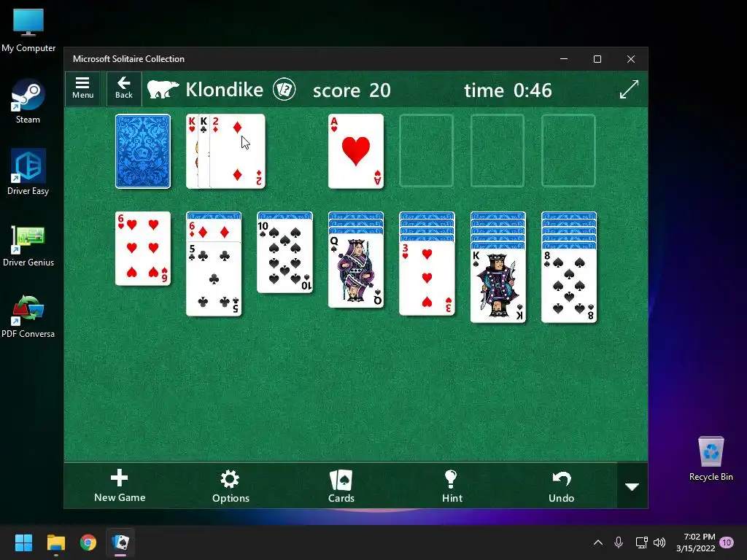This screenshot has height=560, width=747.
Task: Open the Options gear
Action: click(x=231, y=486)
